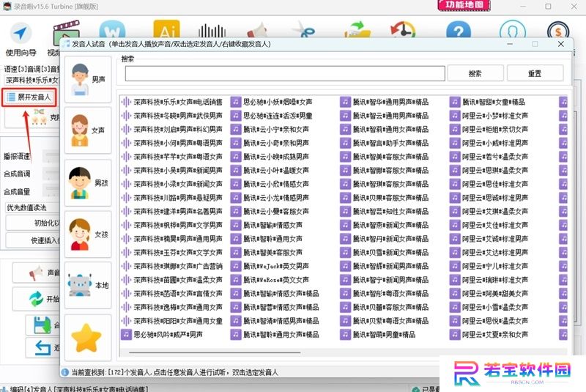Viewport: 586px width, 392px height.
Task: Select the scissors cutting tool icon
Action: click(x=303, y=29)
